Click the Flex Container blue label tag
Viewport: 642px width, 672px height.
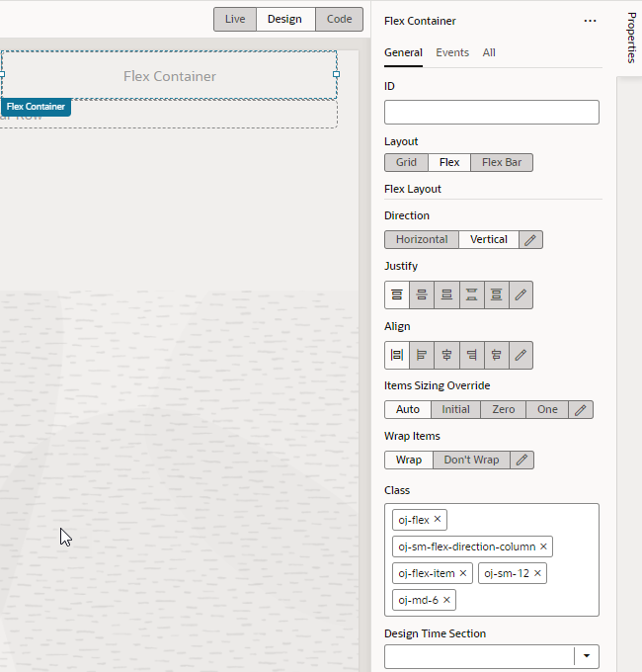pos(36,107)
